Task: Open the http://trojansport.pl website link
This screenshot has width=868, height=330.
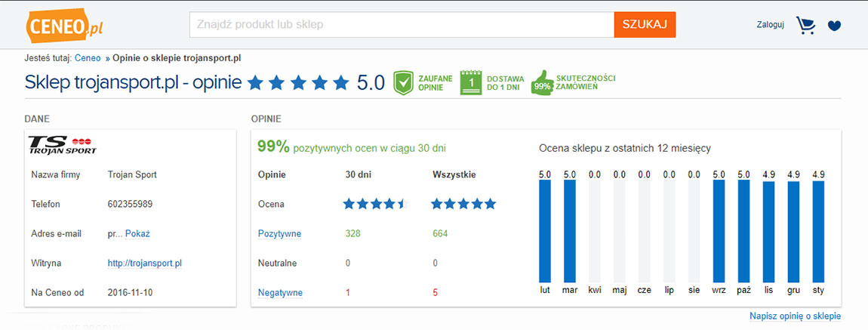Action: pyautogui.click(x=145, y=264)
